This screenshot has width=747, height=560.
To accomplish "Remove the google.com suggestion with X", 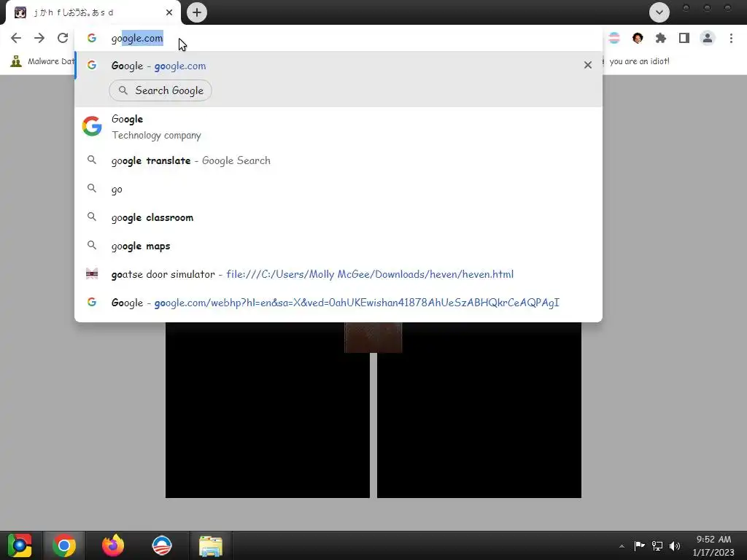I will (x=588, y=65).
